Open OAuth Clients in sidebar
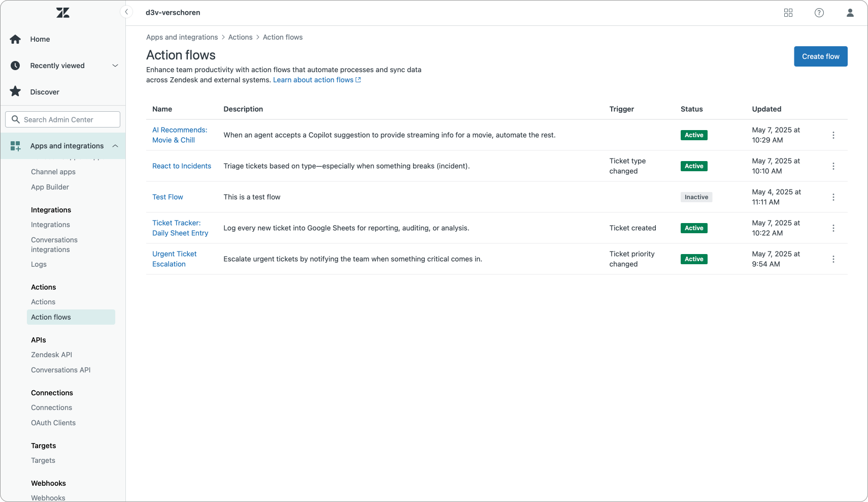This screenshot has width=868, height=502. [x=53, y=423]
